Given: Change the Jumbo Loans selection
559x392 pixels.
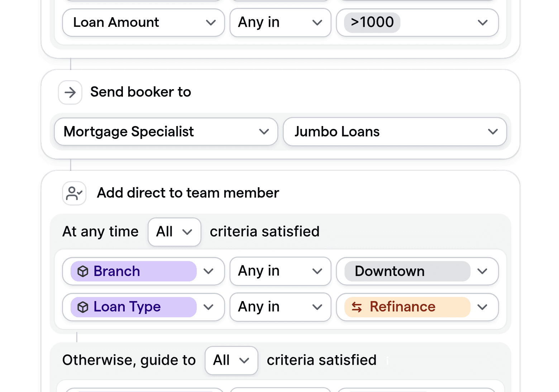Looking at the screenshot, I should coord(493,132).
